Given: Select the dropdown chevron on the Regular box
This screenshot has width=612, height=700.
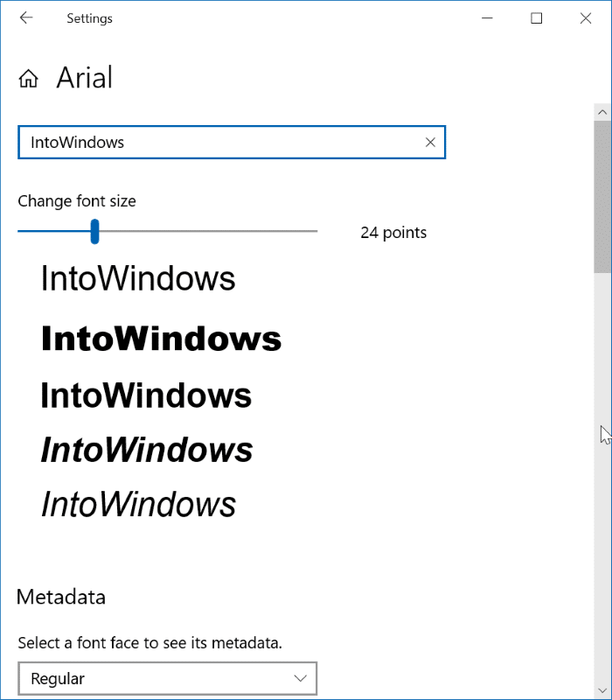Looking at the screenshot, I should 302,678.
